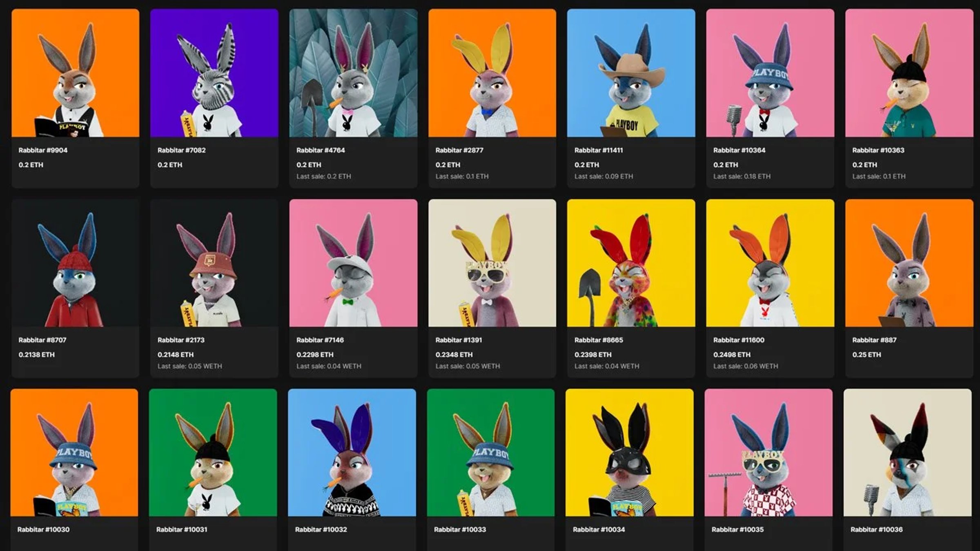Select the tie-dye Rabbitar #8665 image
Viewport: 980px width, 551px height.
pyautogui.click(x=631, y=263)
